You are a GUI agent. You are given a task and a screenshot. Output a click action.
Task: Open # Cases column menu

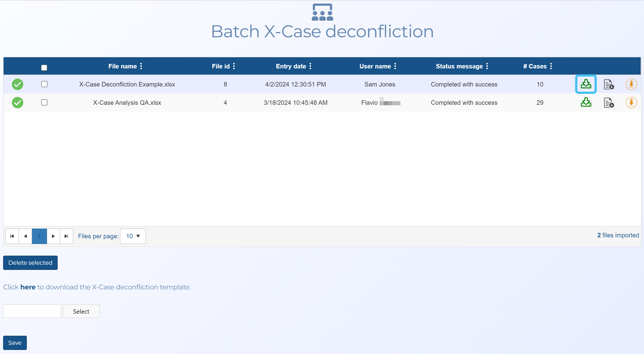point(551,66)
